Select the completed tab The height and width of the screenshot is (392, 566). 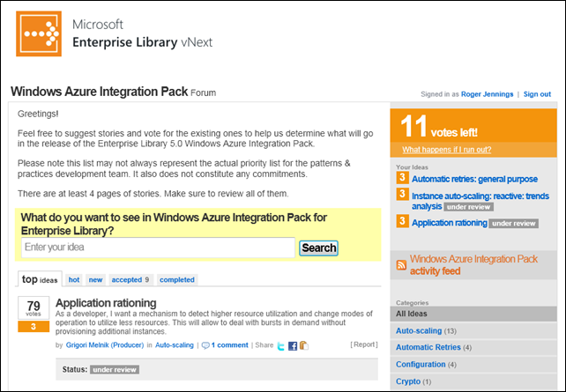177,279
